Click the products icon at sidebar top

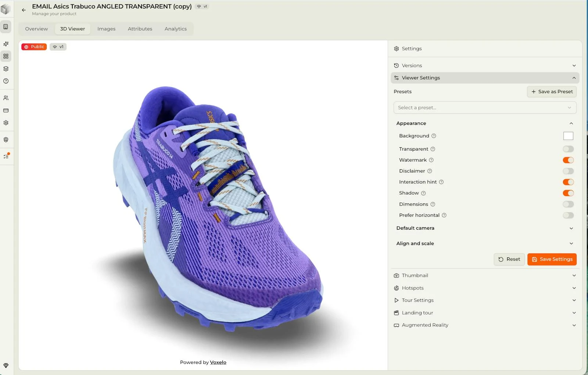pos(6,26)
